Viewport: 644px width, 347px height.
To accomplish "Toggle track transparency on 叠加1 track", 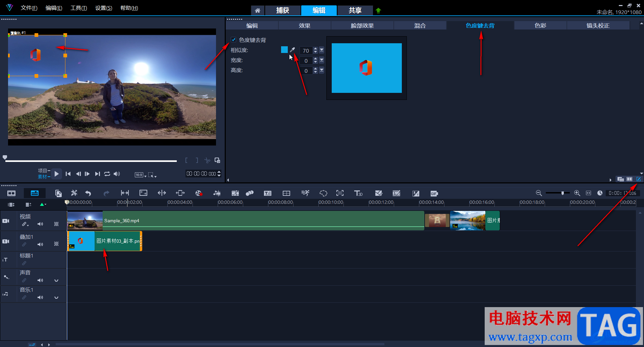I will [x=56, y=244].
